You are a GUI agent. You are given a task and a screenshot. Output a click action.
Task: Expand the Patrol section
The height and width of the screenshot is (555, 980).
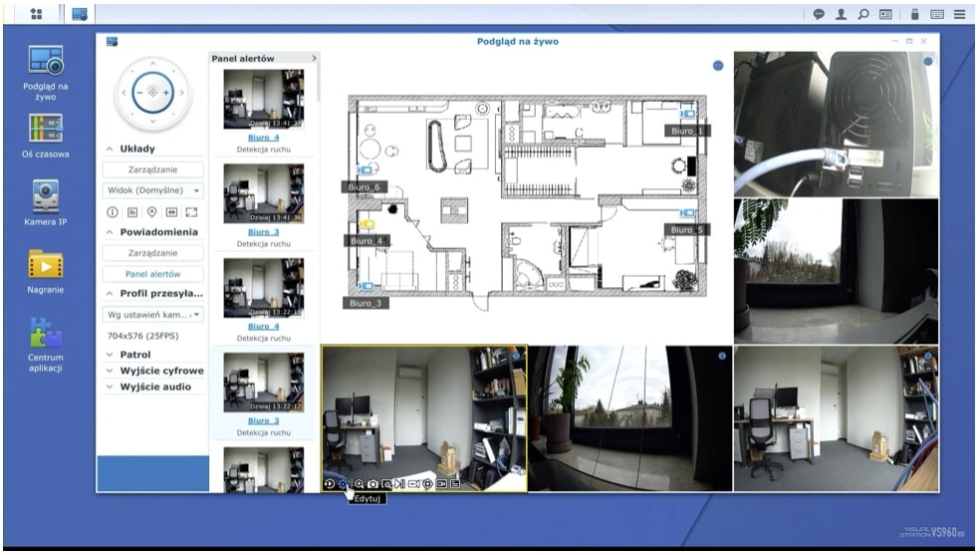[x=134, y=354]
